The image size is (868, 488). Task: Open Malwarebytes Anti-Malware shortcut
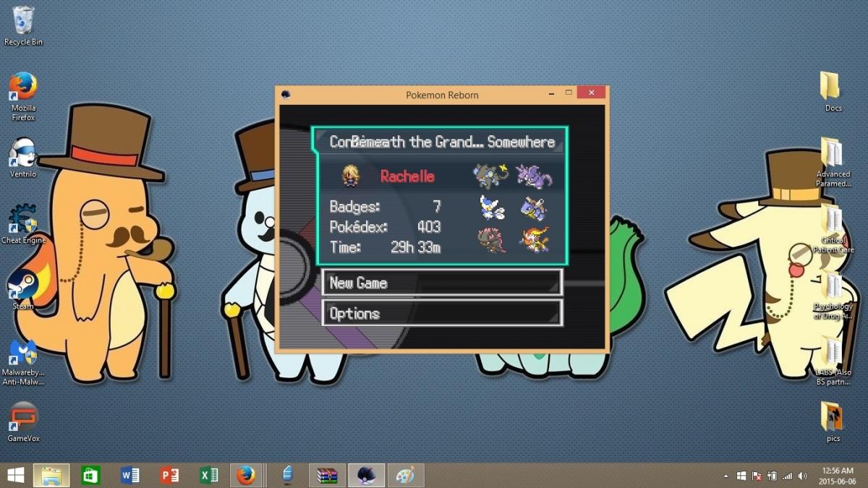23,353
